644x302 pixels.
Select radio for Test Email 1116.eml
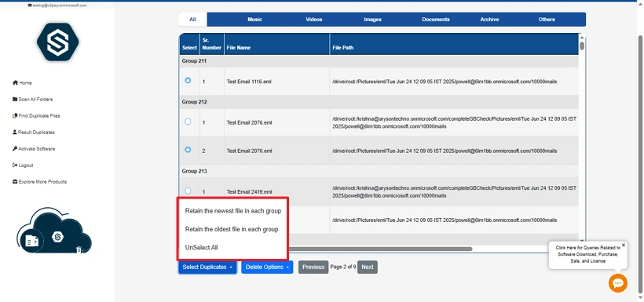coord(188,81)
